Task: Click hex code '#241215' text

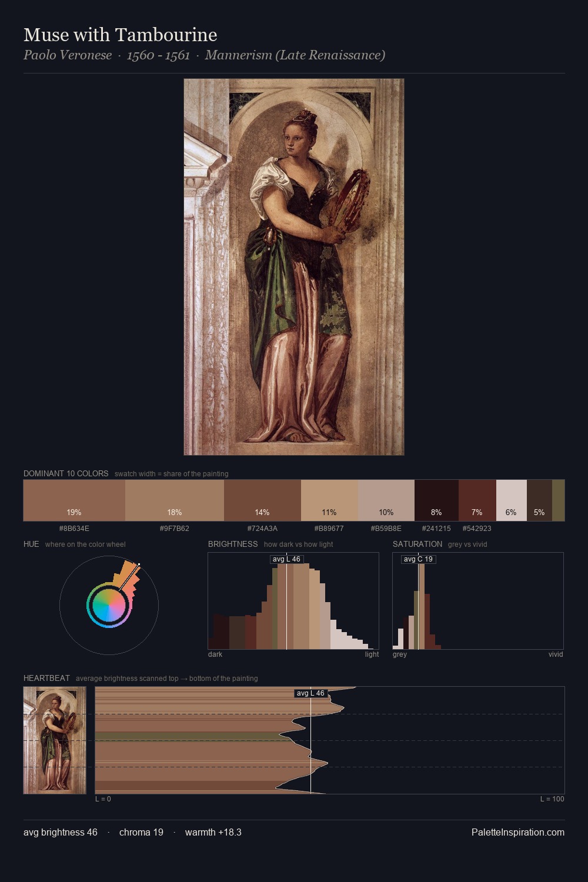Action: coord(436,529)
